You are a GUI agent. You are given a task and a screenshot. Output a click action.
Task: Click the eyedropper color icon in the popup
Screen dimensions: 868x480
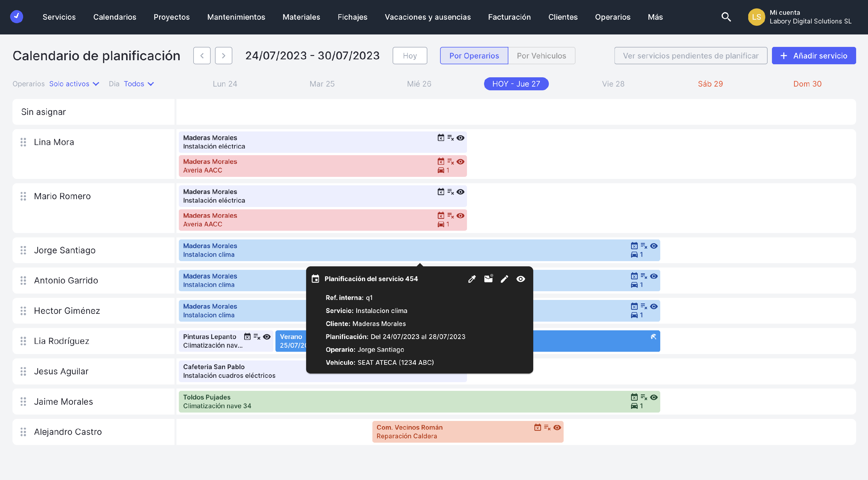coord(472,279)
